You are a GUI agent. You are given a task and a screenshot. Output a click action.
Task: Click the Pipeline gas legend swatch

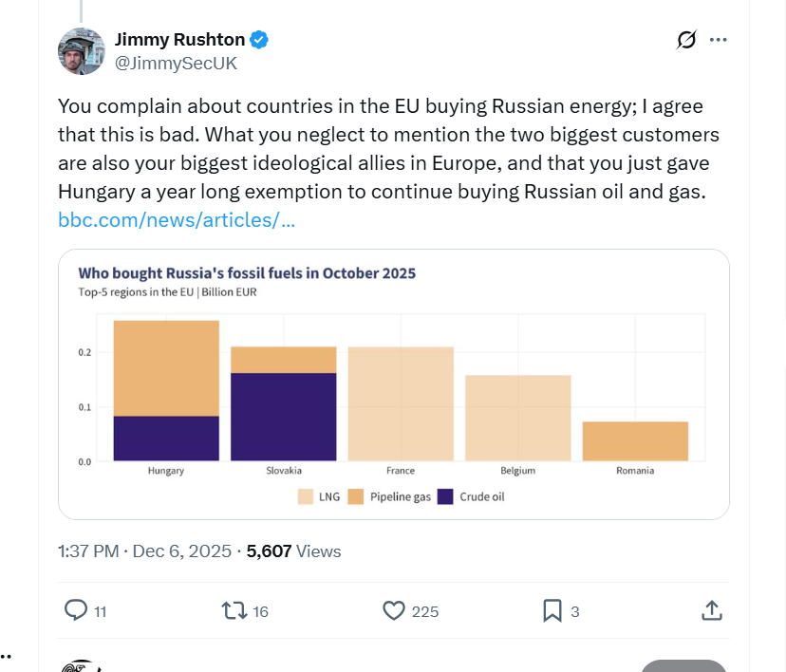(355, 496)
